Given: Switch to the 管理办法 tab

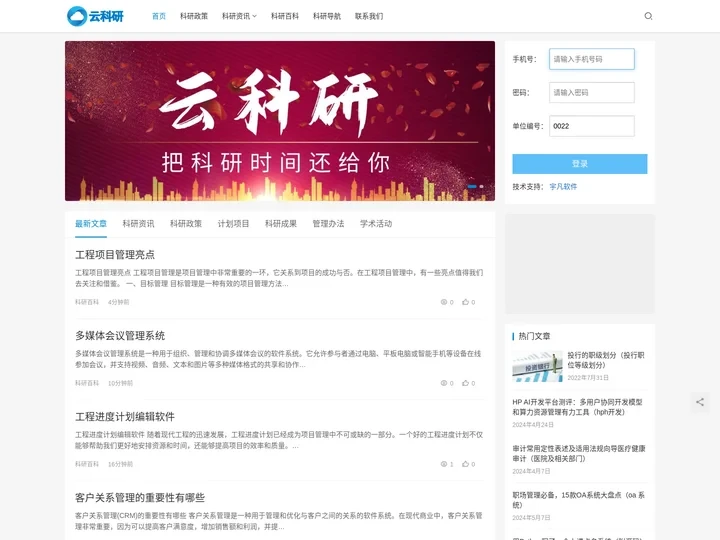Looking at the screenshot, I should (x=328, y=224).
